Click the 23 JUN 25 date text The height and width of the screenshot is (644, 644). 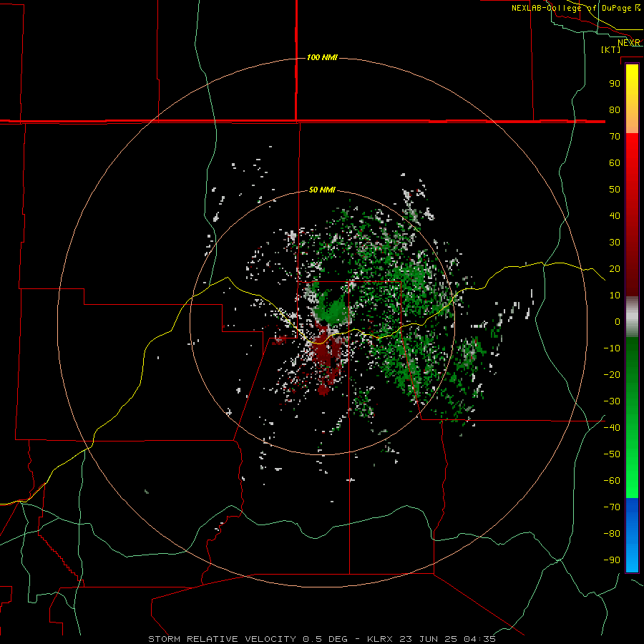[x=428, y=639]
